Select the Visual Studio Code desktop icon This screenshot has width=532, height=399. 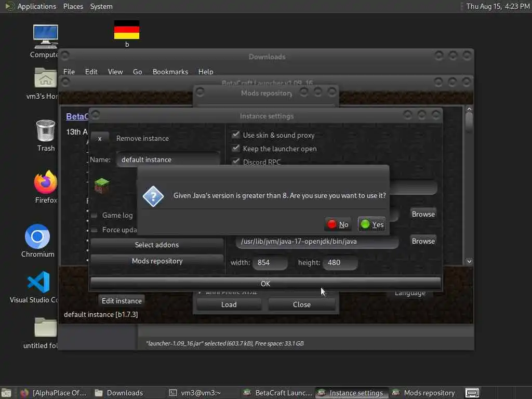tap(38, 282)
